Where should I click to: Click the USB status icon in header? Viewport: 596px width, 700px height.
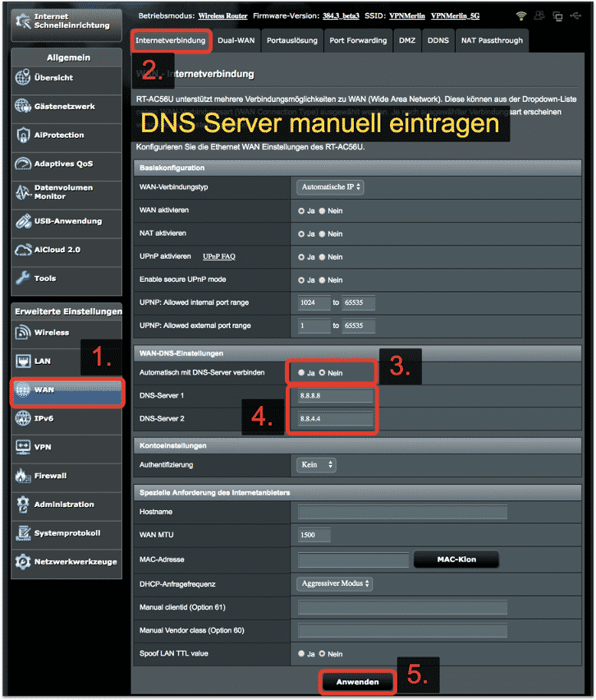tap(576, 16)
